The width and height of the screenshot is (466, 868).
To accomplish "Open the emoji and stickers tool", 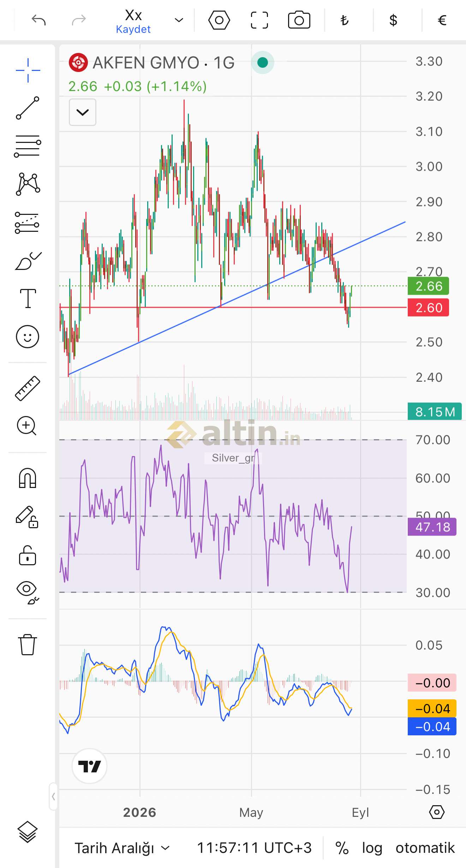I will coord(28,336).
